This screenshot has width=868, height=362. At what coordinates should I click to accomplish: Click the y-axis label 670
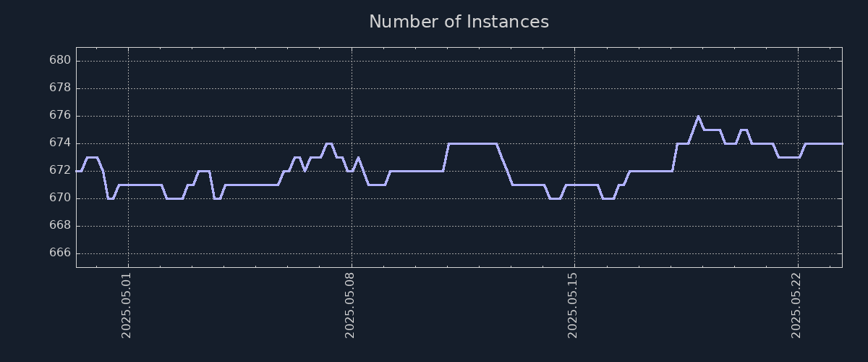pyautogui.click(x=60, y=198)
